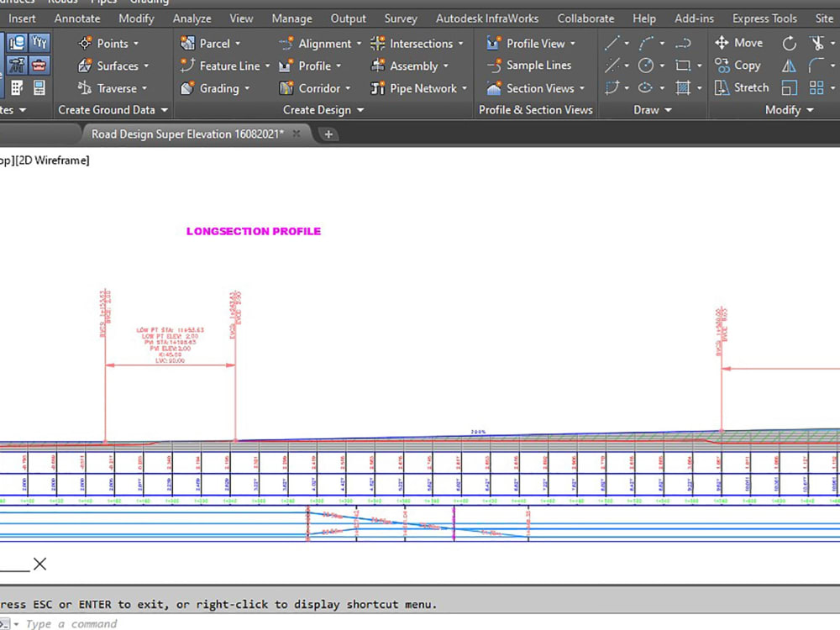This screenshot has width=840, height=630.
Task: Choose the Circle draw tool
Action: pos(645,66)
